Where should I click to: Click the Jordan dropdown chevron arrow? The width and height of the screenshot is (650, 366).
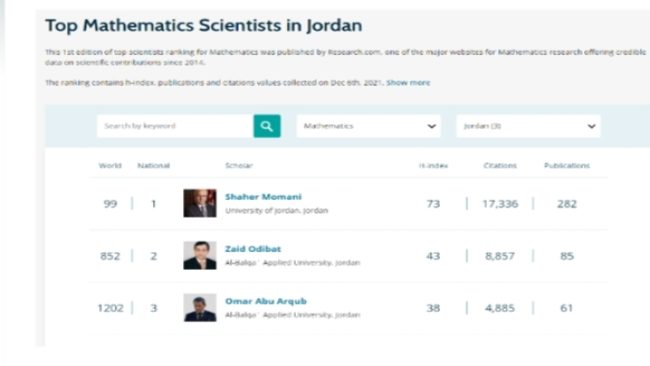coord(592,126)
